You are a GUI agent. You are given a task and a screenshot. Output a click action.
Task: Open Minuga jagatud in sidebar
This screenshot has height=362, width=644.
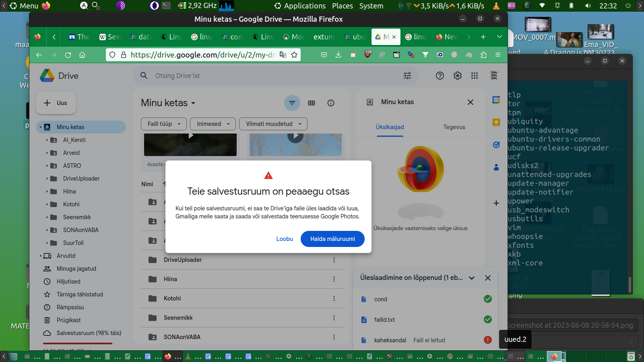76,269
